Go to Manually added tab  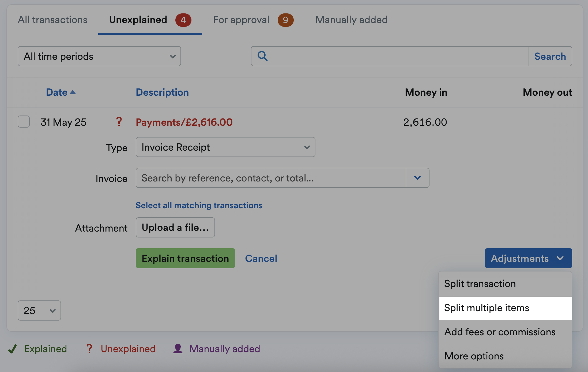[351, 20]
